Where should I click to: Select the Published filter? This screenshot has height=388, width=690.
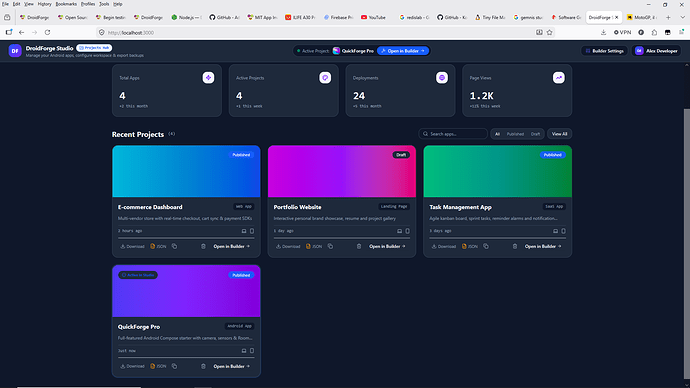[x=515, y=134]
